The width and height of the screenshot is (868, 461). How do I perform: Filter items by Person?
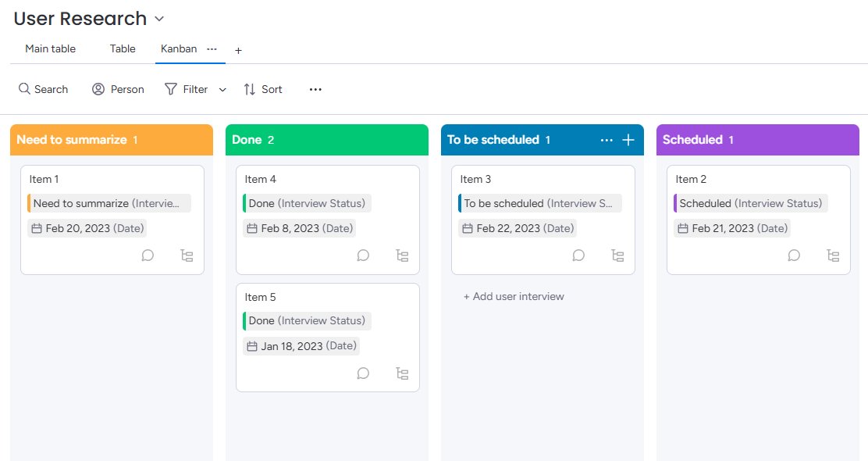tap(118, 88)
